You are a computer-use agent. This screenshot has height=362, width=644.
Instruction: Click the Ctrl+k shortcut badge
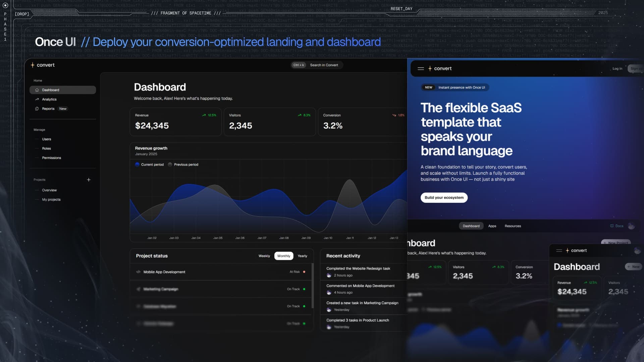coord(299,65)
